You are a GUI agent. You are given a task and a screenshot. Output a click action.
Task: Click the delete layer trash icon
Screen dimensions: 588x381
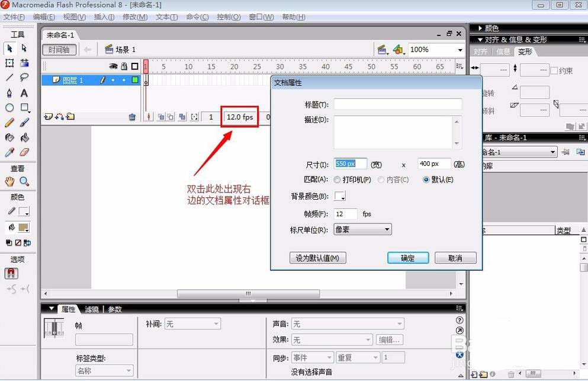(x=132, y=117)
